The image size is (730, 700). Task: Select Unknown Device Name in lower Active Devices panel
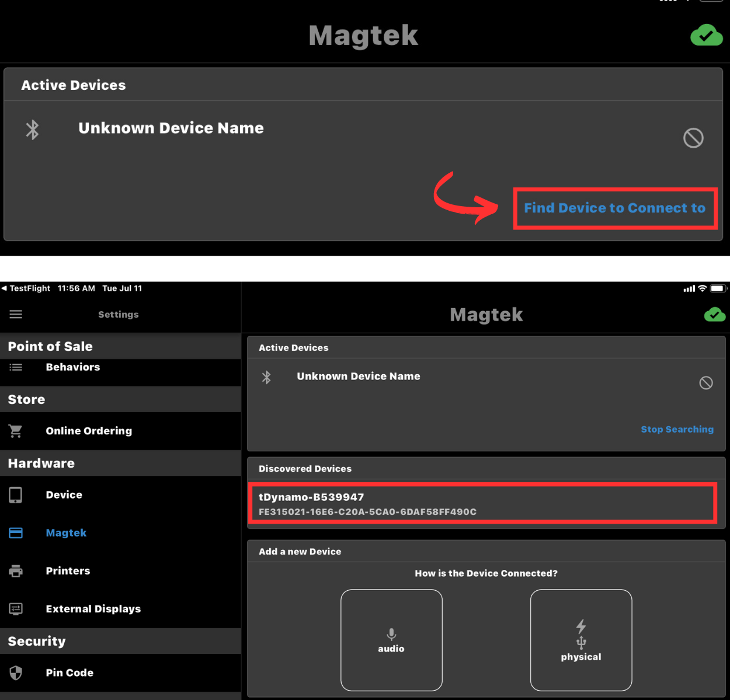click(x=359, y=377)
